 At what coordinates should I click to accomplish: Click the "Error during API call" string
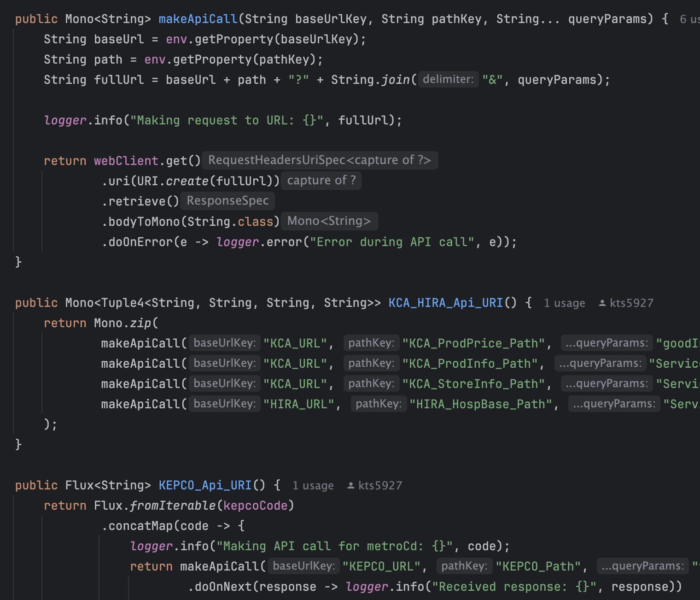[x=392, y=242]
